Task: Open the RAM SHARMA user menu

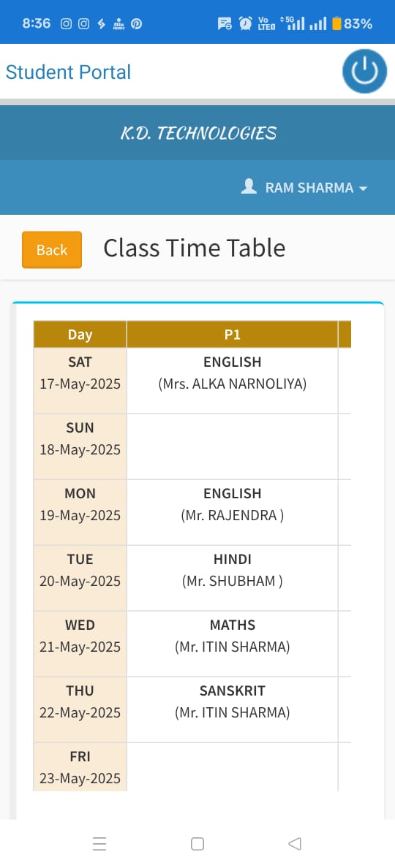Action: 304,187
